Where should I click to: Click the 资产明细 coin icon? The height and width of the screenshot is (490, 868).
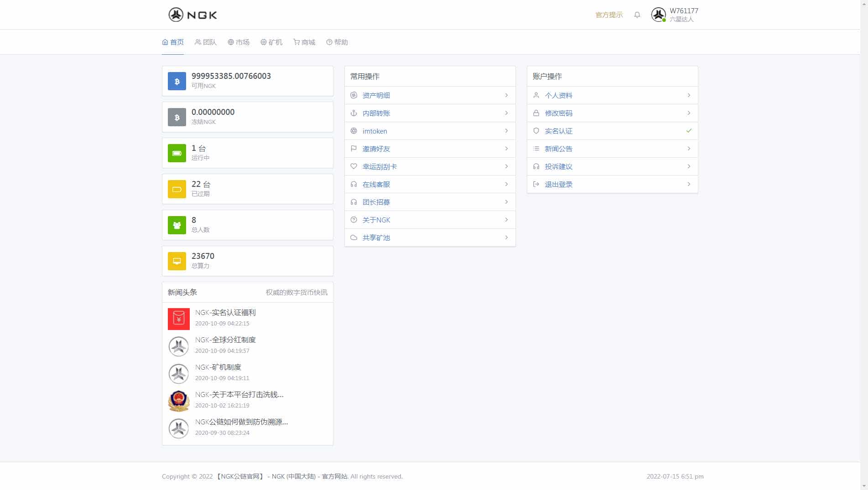pos(353,95)
